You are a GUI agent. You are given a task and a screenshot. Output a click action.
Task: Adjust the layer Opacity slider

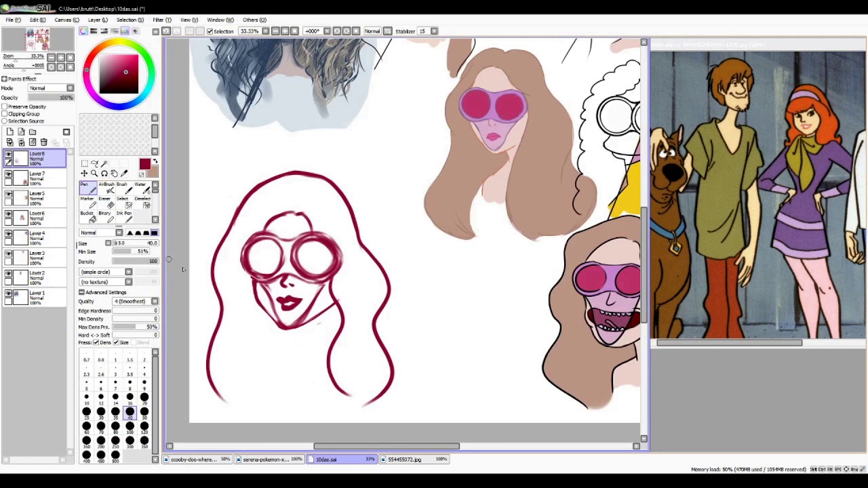tap(51, 98)
